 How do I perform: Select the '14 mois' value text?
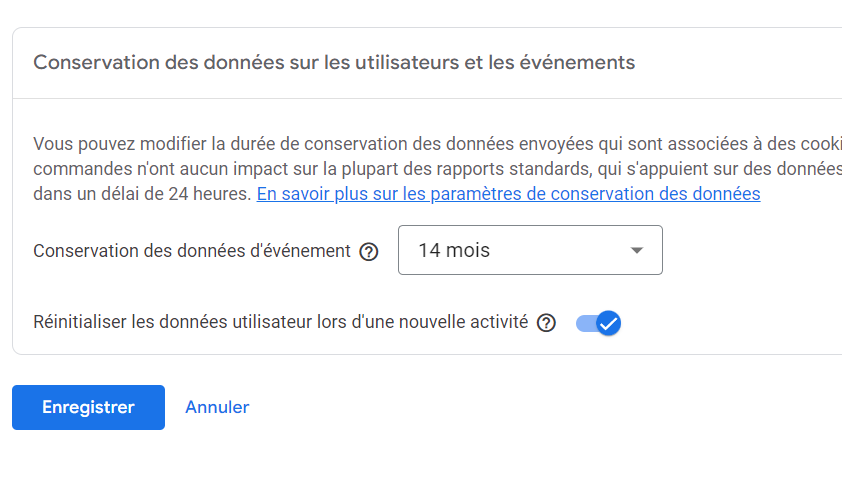coord(454,250)
